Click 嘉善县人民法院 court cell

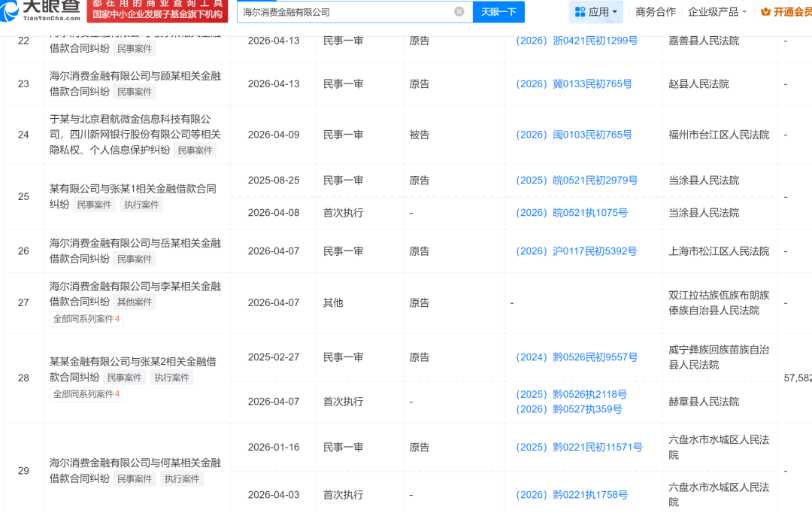click(704, 41)
